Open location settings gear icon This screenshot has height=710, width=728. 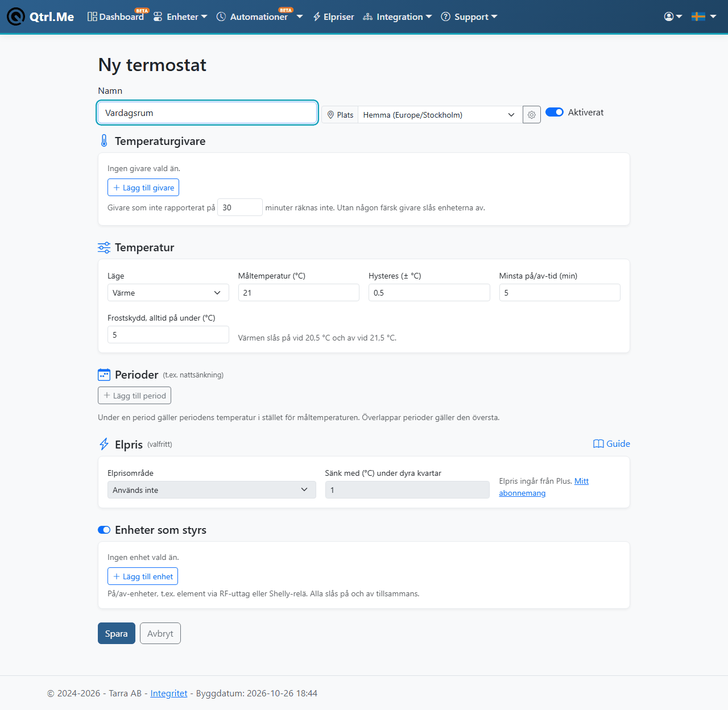532,115
